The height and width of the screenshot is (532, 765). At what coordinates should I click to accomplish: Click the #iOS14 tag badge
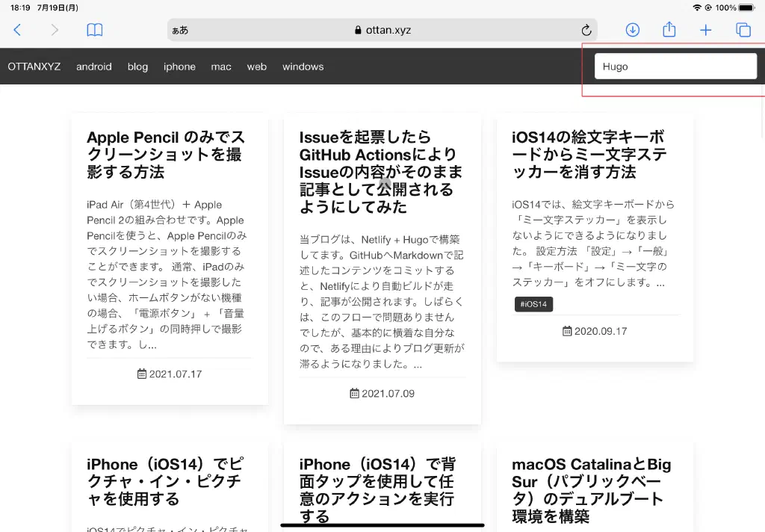coord(533,304)
